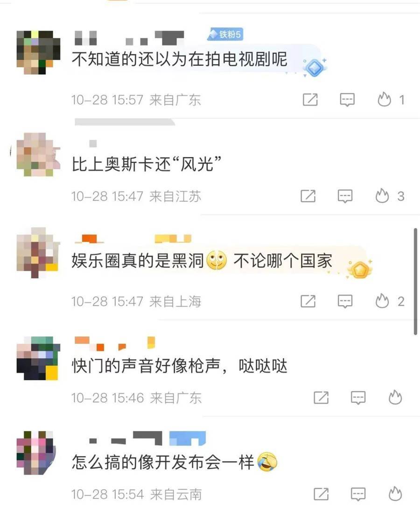Tap the comment text 快门的声音好像枪声,哒哒哒
420x506 pixels.
point(179,366)
